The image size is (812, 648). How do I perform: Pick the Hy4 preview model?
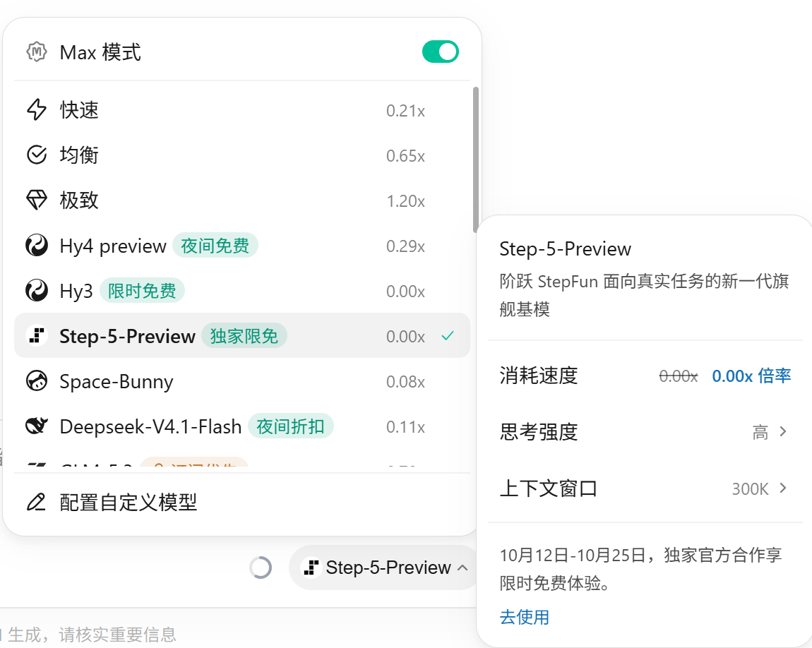coord(242,246)
